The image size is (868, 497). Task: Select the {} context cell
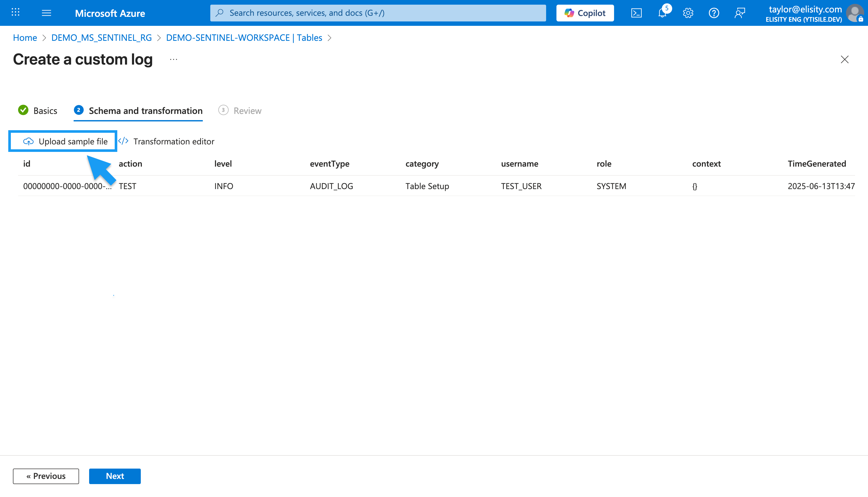tap(695, 186)
